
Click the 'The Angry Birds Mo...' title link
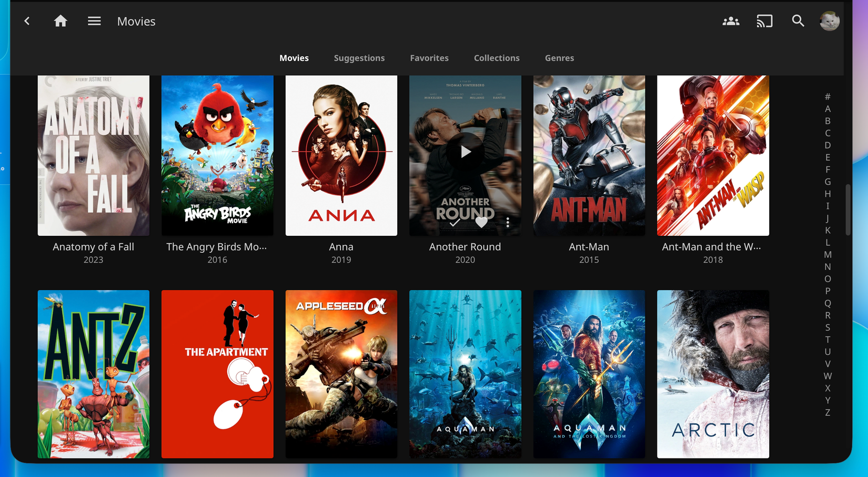click(x=217, y=246)
